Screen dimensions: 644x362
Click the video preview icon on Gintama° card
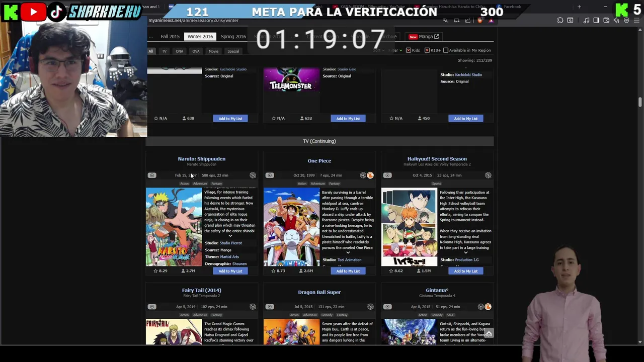387,307
